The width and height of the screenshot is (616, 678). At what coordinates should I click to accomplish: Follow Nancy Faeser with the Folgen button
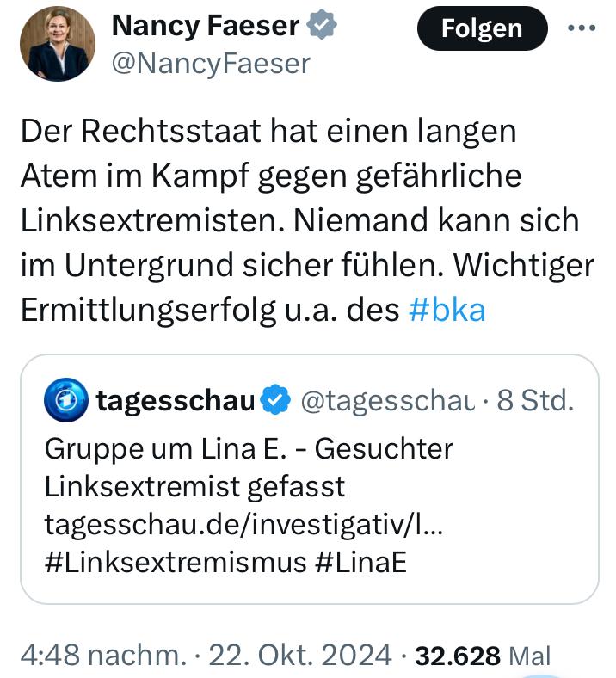point(482,28)
